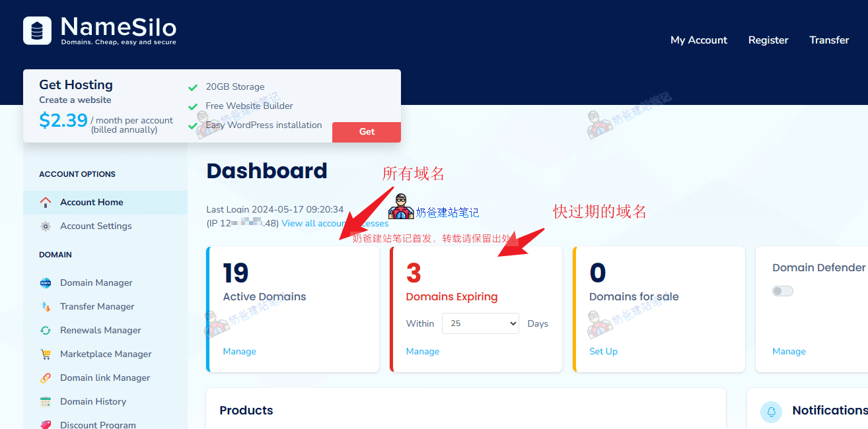868x429 pixels.
Task: Click the Domain History calendar icon
Action: pos(46,402)
